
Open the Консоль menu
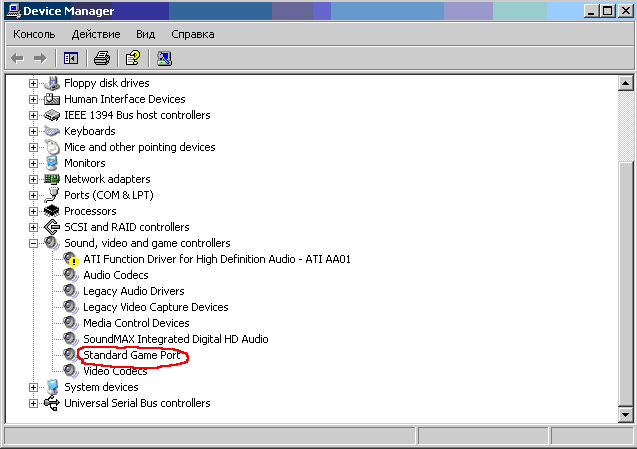34,34
